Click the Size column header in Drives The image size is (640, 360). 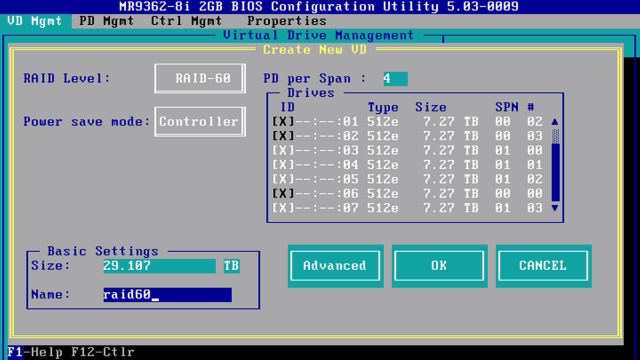(431, 107)
